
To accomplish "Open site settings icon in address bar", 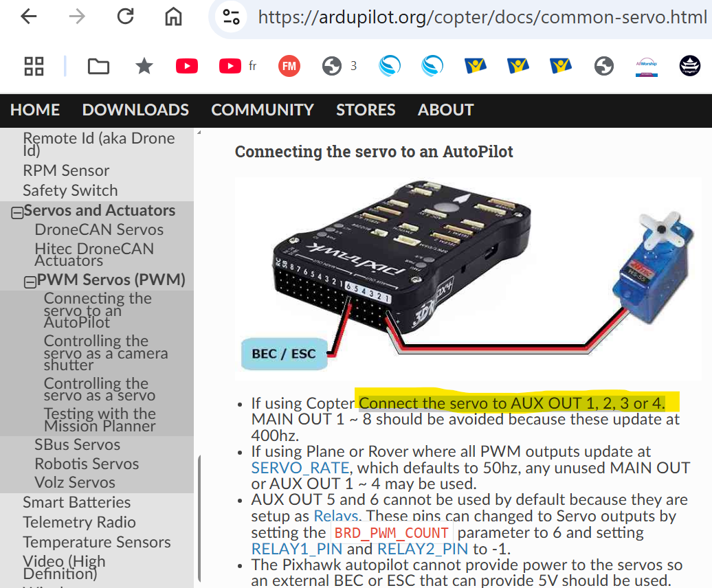I will [231, 16].
